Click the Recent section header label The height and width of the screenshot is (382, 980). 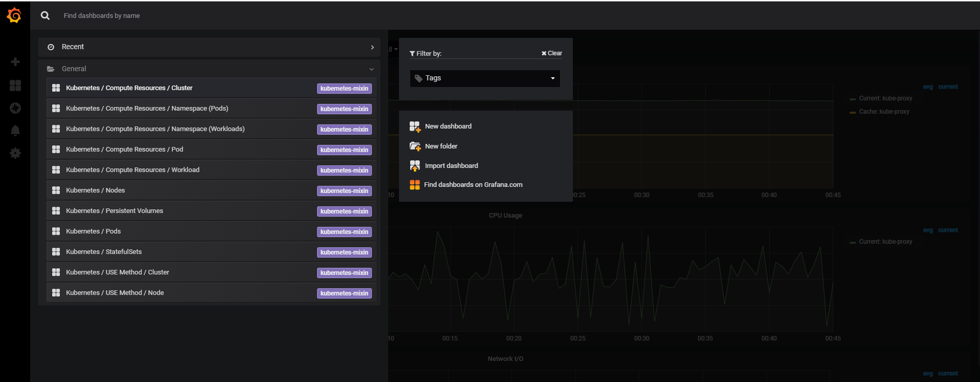[x=73, y=47]
